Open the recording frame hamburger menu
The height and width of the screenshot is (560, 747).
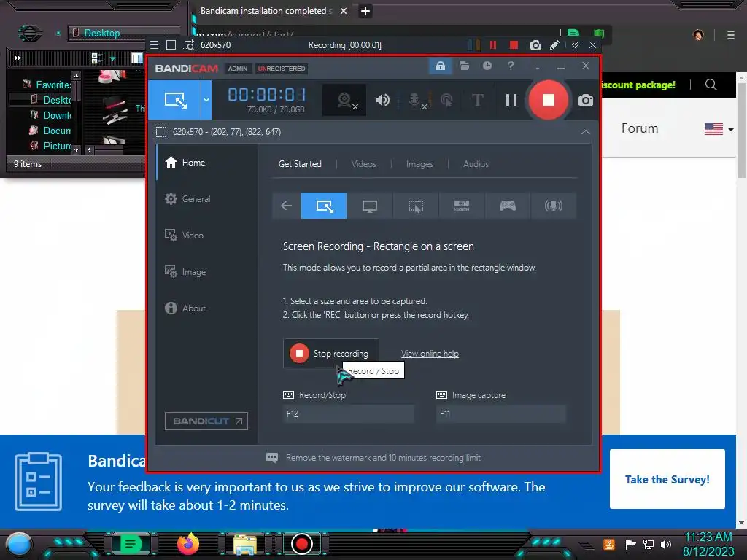pyautogui.click(x=155, y=45)
